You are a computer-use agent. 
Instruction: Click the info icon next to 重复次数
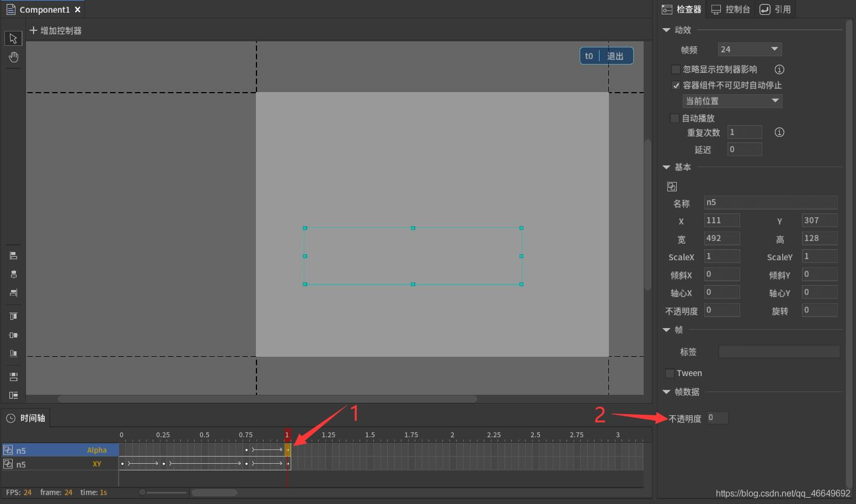(779, 132)
